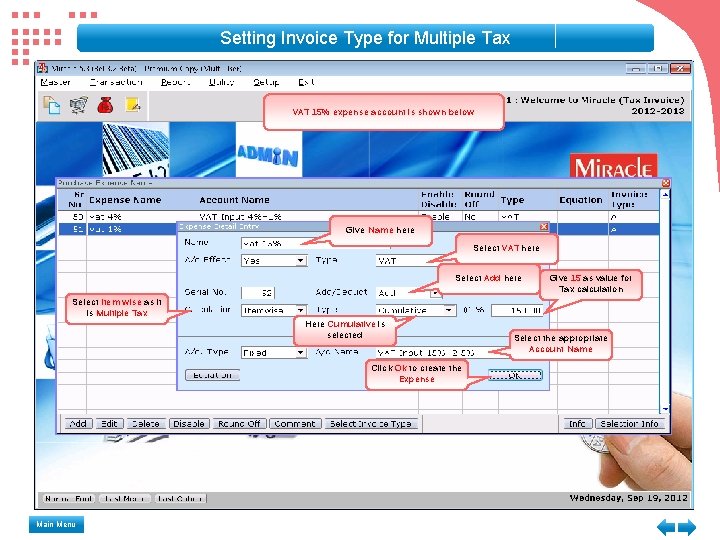Click the Last Column status button
This screenshot has height=540, width=720.
tap(180, 498)
